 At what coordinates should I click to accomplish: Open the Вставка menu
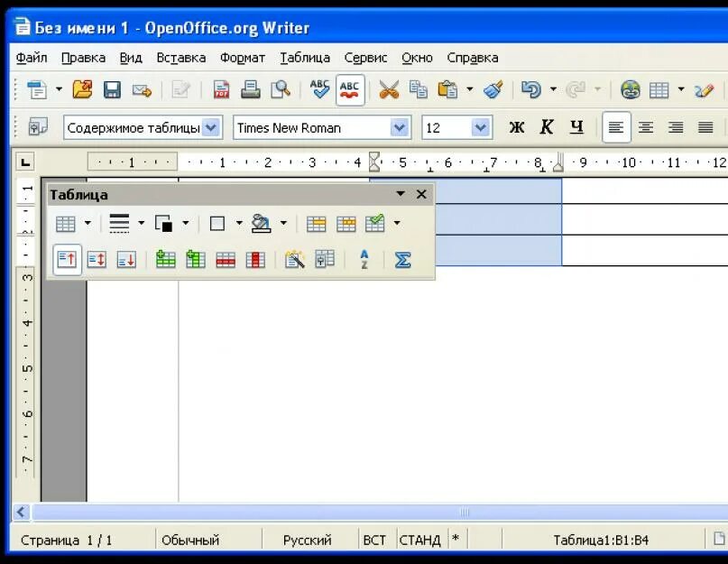tap(181, 58)
